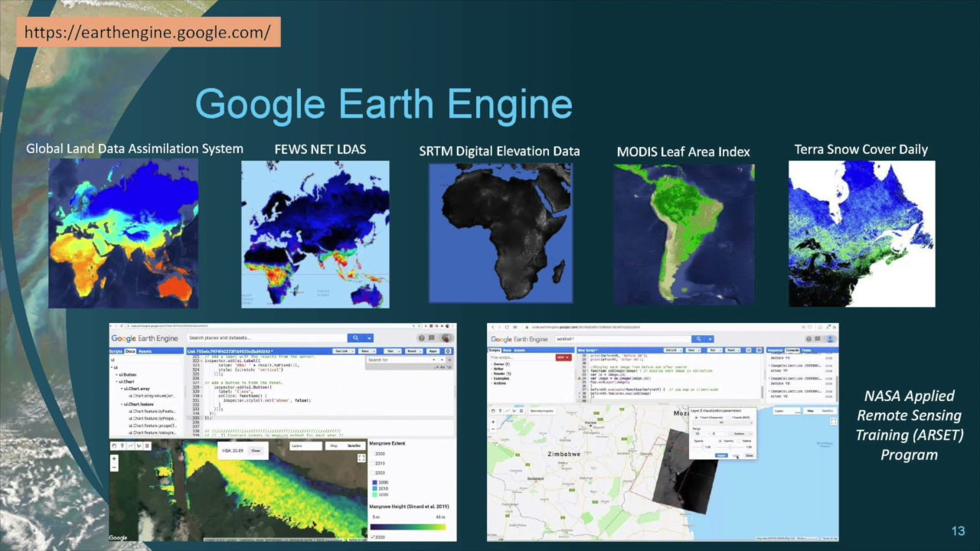The width and height of the screenshot is (980, 551).
Task: Toggle fullscreen on the mangrove map
Action: point(361,458)
